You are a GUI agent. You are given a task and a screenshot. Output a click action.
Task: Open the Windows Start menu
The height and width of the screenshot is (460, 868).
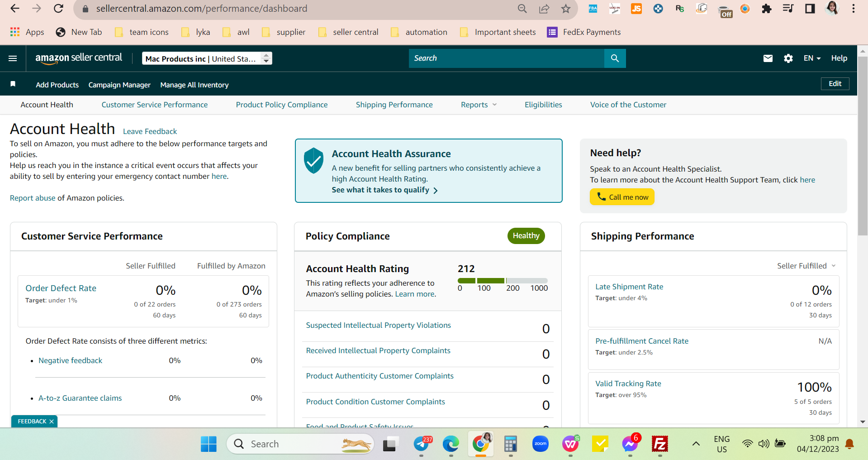(x=209, y=444)
